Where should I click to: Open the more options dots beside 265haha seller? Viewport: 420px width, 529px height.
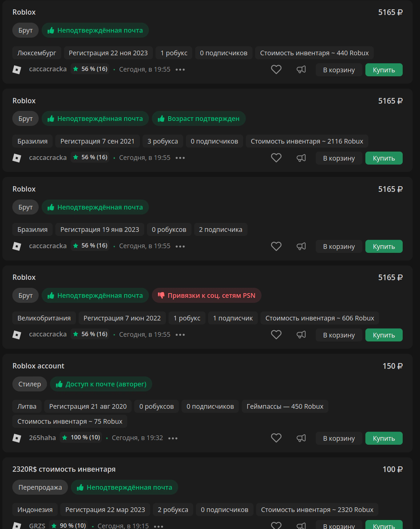tap(173, 438)
